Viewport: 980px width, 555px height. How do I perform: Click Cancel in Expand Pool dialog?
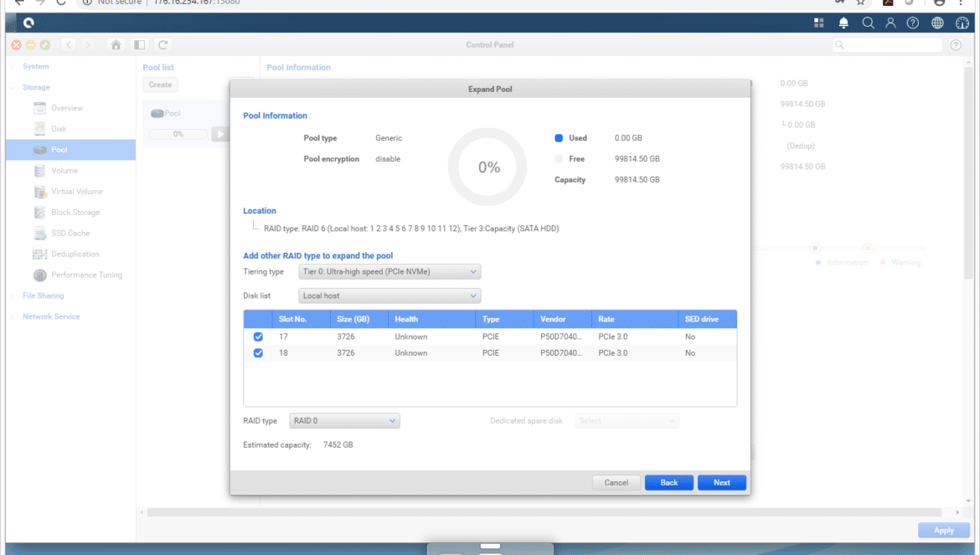(x=616, y=482)
